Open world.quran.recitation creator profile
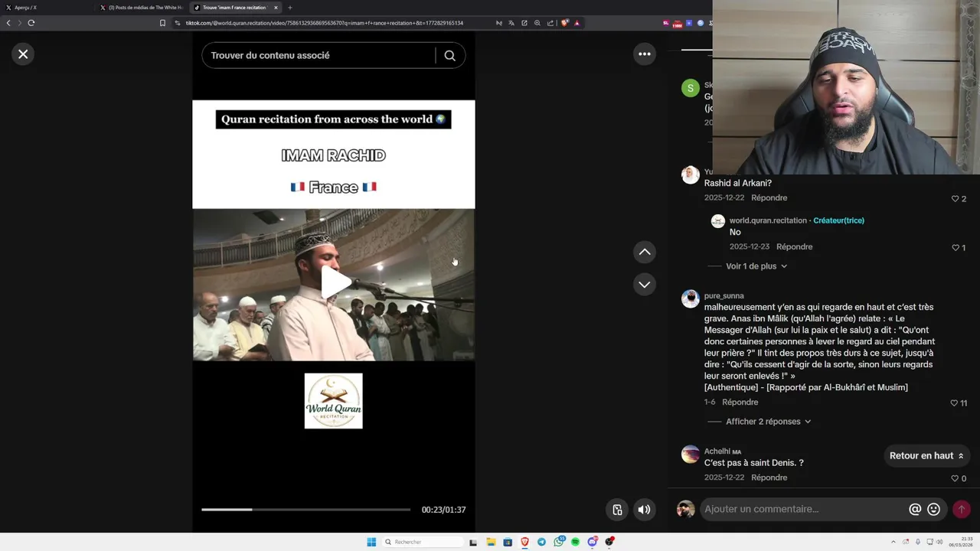Image resolution: width=980 pixels, height=551 pixels. pyautogui.click(x=768, y=220)
